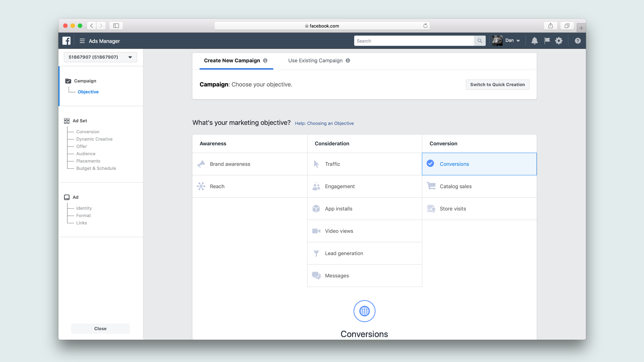The image size is (644, 362).
Task: Expand the Dan account menu arrow
Action: [x=518, y=41]
